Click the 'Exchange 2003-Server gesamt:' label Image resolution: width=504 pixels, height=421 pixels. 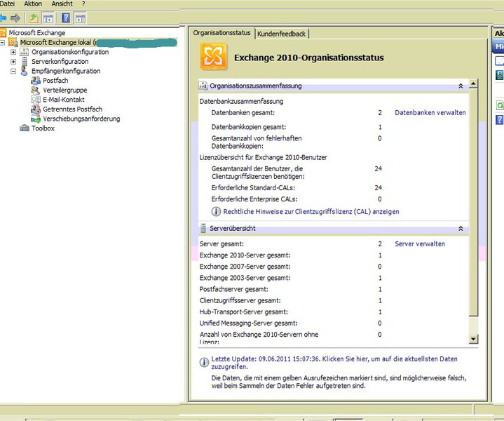[245, 278]
